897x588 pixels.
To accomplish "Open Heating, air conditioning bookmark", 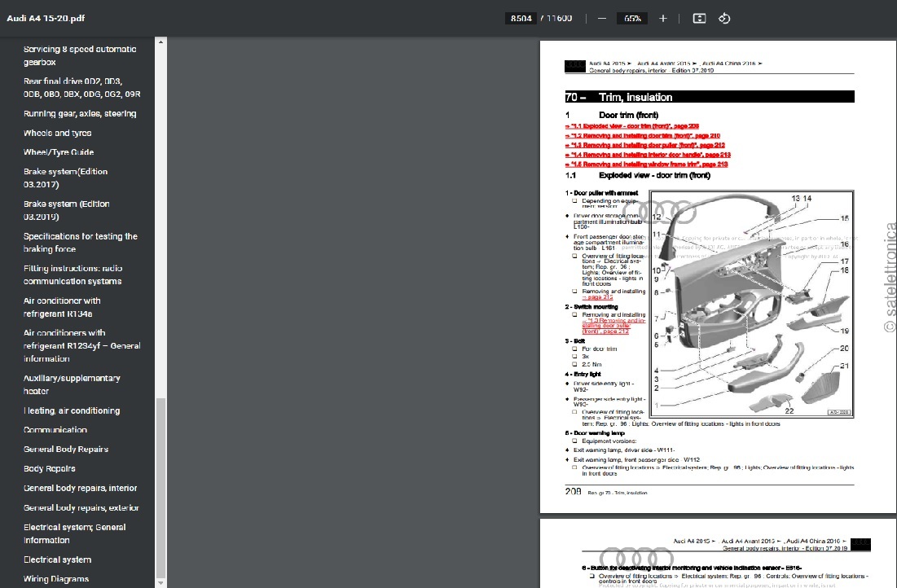I will click(x=72, y=410).
